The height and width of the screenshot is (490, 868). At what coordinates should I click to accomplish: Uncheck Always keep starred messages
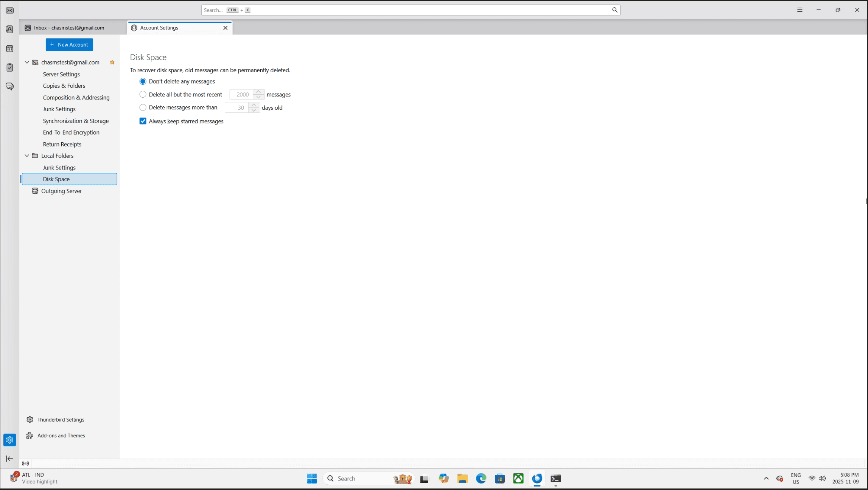click(x=143, y=121)
